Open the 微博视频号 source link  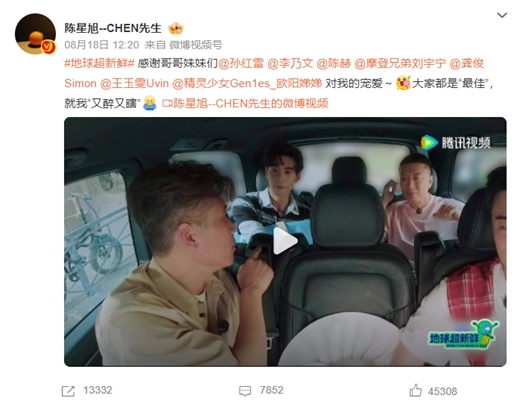[x=196, y=45]
